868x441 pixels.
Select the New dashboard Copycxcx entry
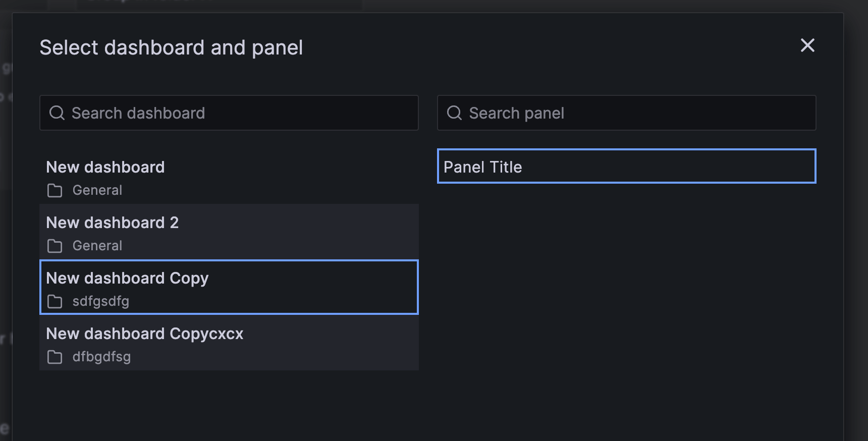pos(229,343)
